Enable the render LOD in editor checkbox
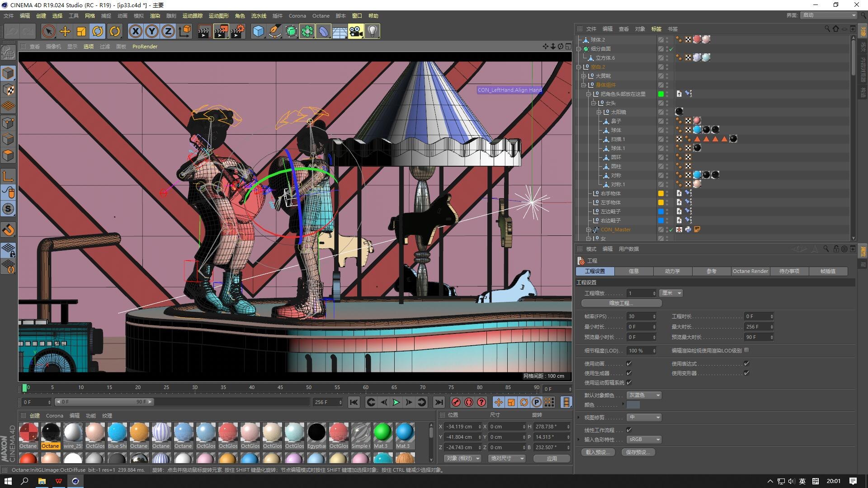The height and width of the screenshot is (488, 868). [x=746, y=350]
